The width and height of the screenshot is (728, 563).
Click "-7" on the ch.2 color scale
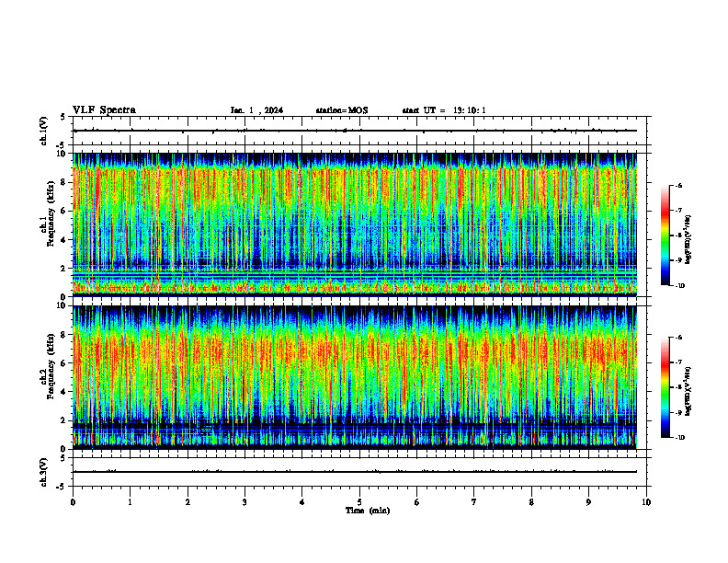[x=678, y=362]
